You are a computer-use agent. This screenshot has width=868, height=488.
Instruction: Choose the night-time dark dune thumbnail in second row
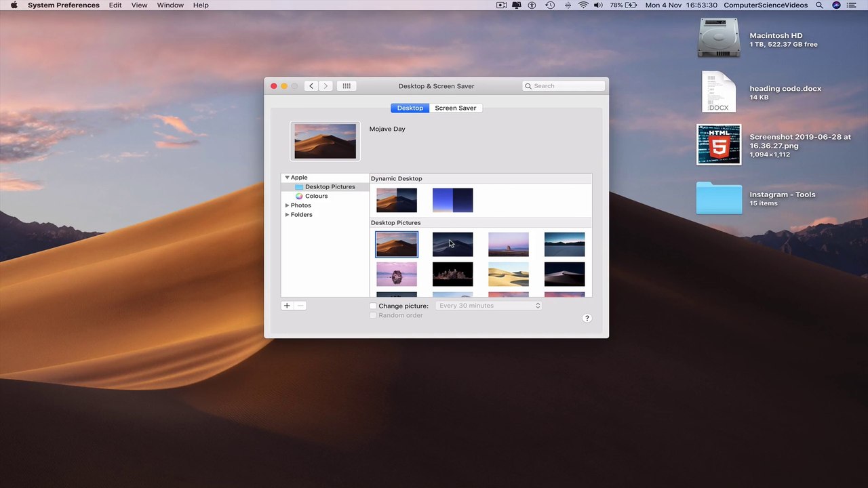tap(564, 274)
